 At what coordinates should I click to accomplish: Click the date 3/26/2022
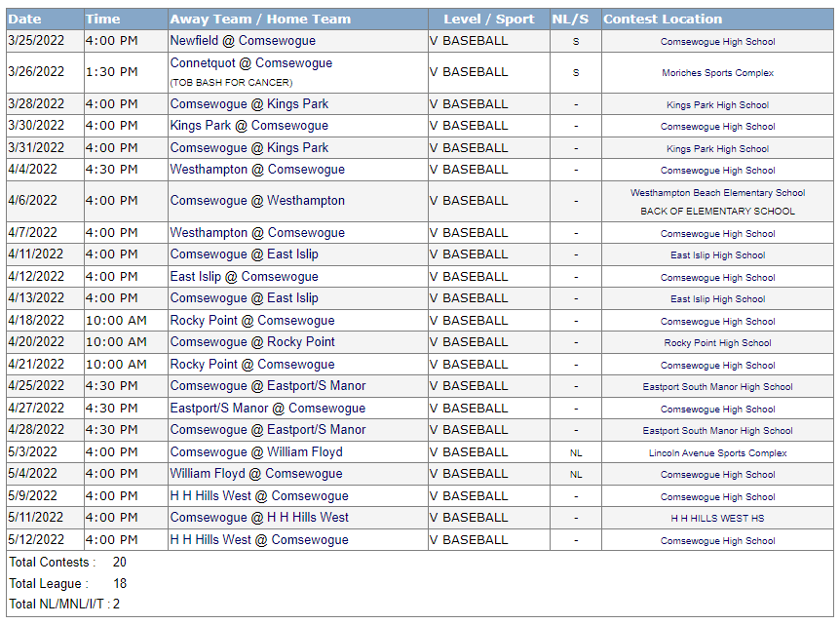36,72
